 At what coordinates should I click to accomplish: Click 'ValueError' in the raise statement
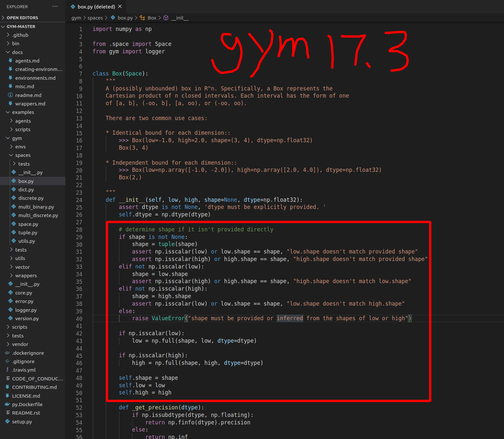coord(168,318)
